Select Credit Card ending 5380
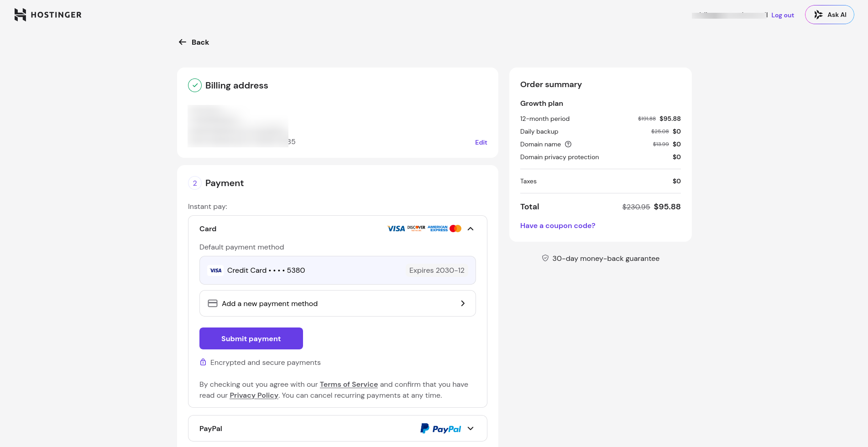 click(338, 270)
